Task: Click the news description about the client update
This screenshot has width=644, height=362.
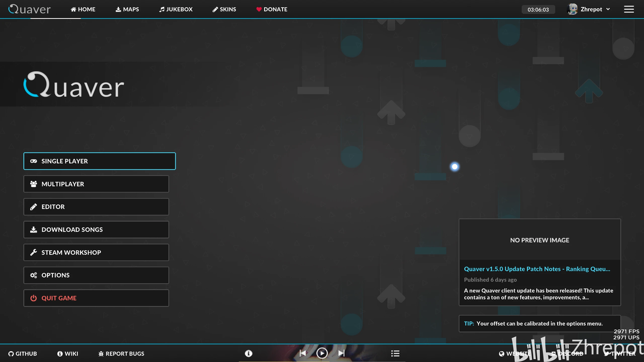Action: tap(539, 294)
